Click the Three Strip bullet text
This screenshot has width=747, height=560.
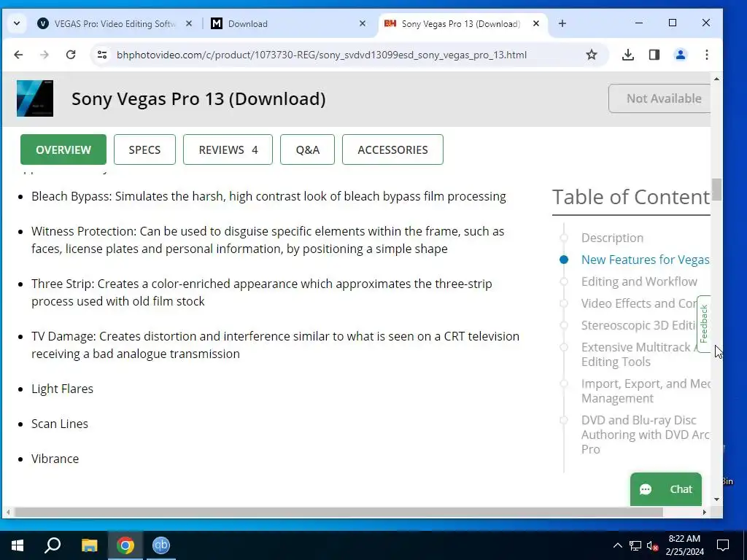[262, 292]
